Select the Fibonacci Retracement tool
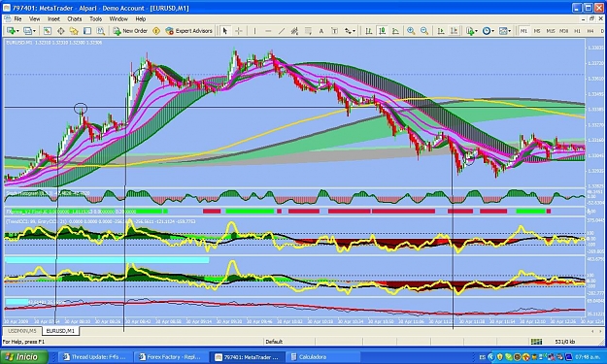Viewport: 607px width, 364px height. point(308,31)
